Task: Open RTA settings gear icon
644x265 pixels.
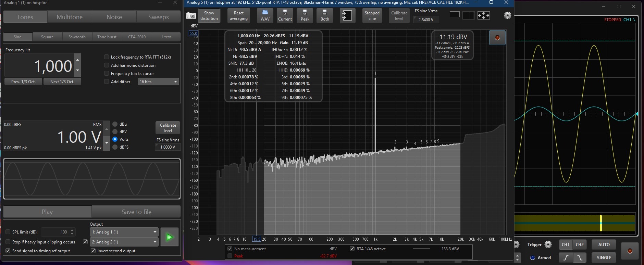Action: coord(508,15)
